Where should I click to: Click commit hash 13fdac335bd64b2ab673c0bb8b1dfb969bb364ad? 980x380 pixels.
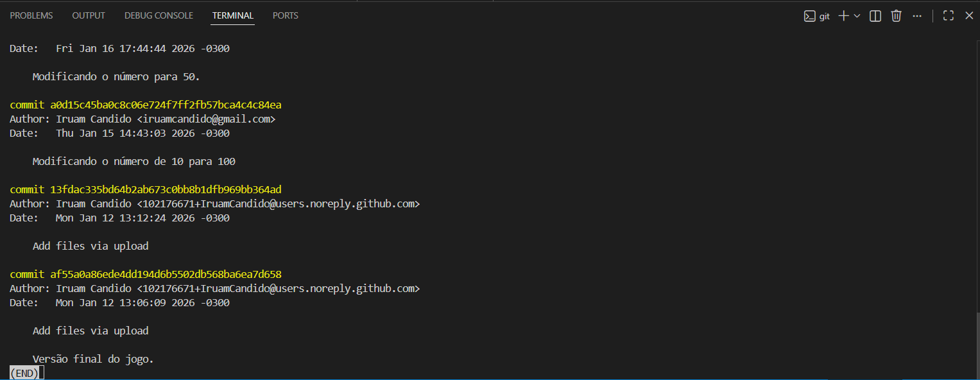tap(166, 189)
